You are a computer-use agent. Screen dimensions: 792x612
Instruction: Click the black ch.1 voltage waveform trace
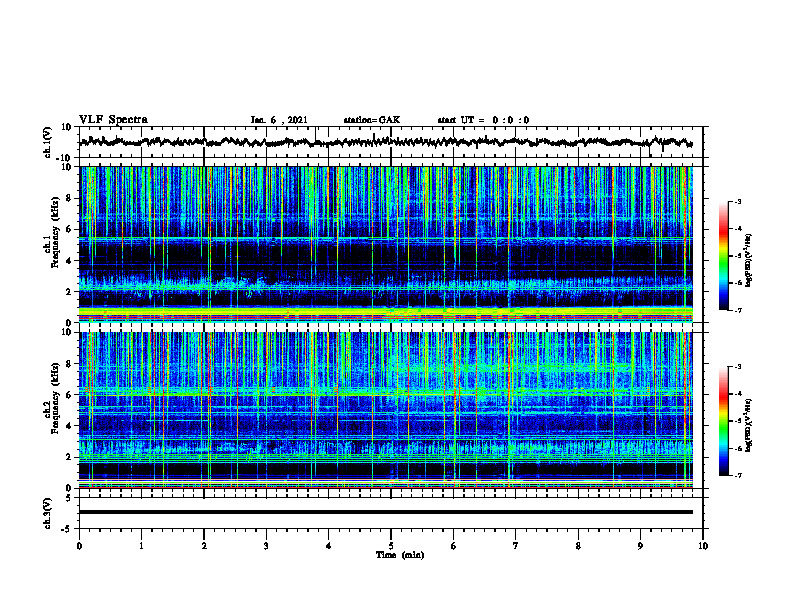click(x=385, y=142)
